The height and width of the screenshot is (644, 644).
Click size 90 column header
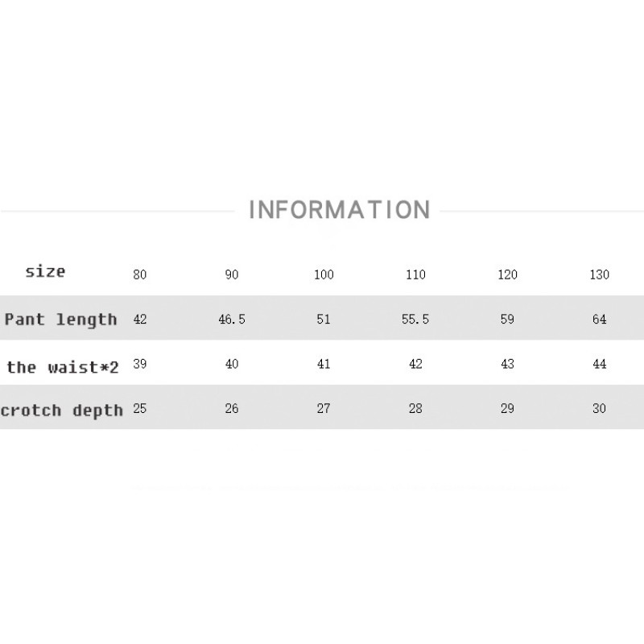coord(232,275)
